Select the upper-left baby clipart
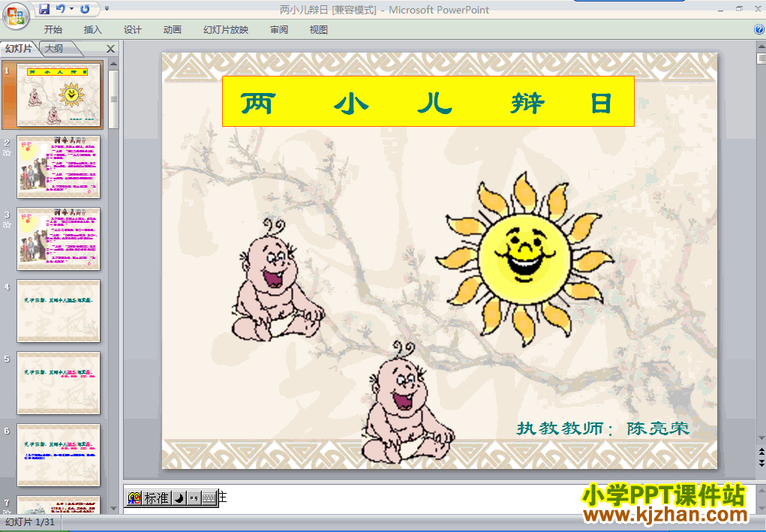Screen dimensions: 766x532 click(277, 281)
